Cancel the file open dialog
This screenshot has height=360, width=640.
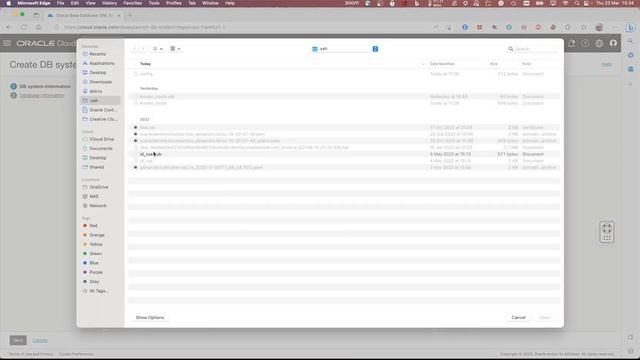coord(518,318)
